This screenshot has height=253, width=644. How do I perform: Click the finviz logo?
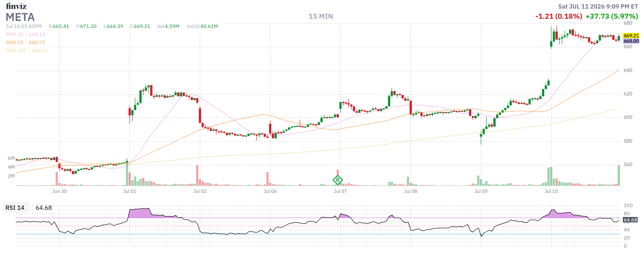coord(16,6)
